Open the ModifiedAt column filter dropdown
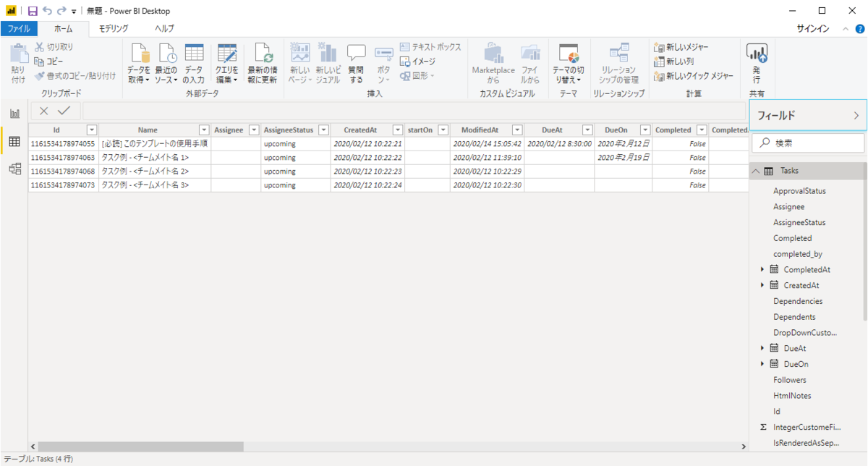868x466 pixels. coord(516,130)
